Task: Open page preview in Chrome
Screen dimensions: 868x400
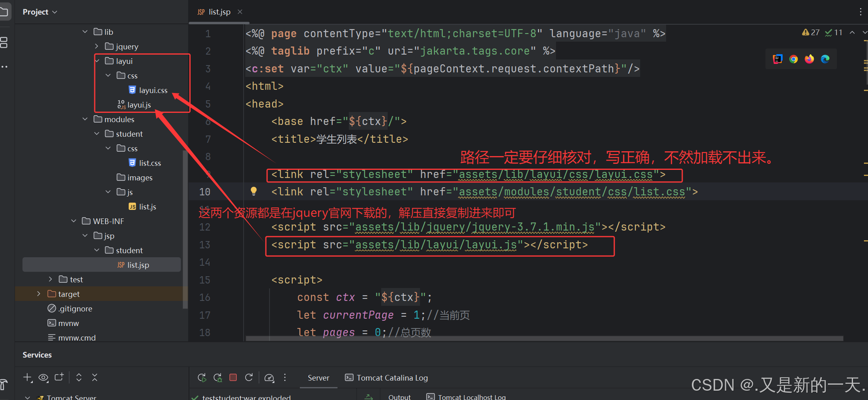Action: [794, 59]
